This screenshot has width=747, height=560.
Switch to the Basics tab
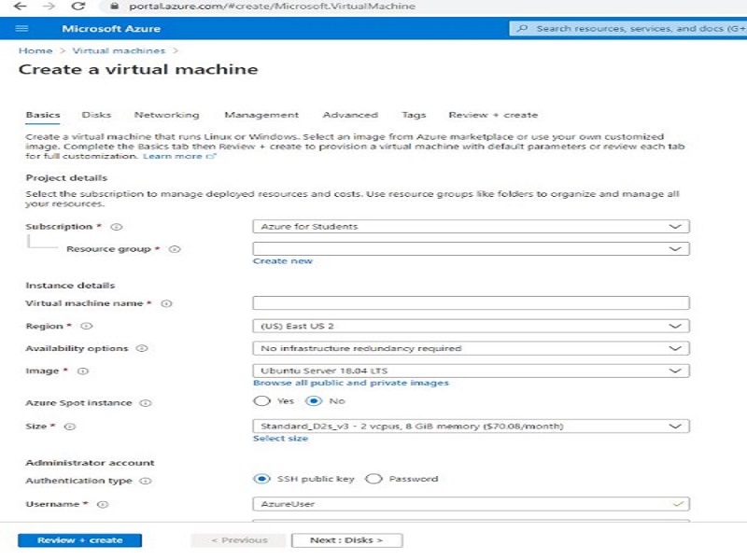point(43,115)
